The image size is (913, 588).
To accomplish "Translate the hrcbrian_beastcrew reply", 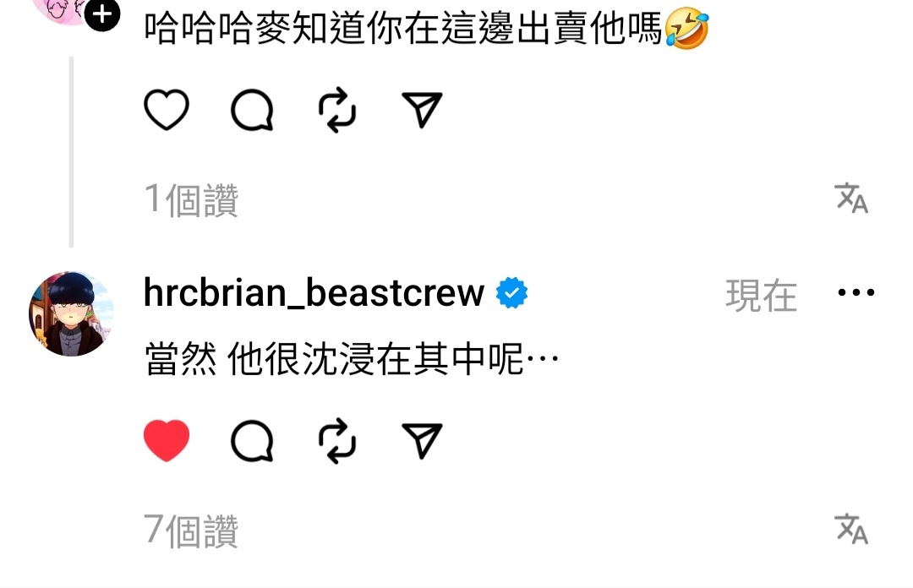I will 851,529.
